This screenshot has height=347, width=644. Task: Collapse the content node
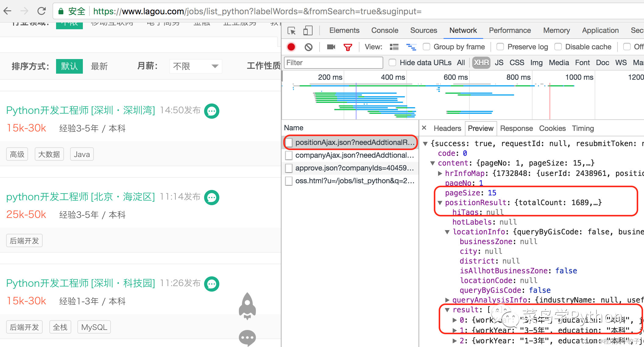point(433,163)
